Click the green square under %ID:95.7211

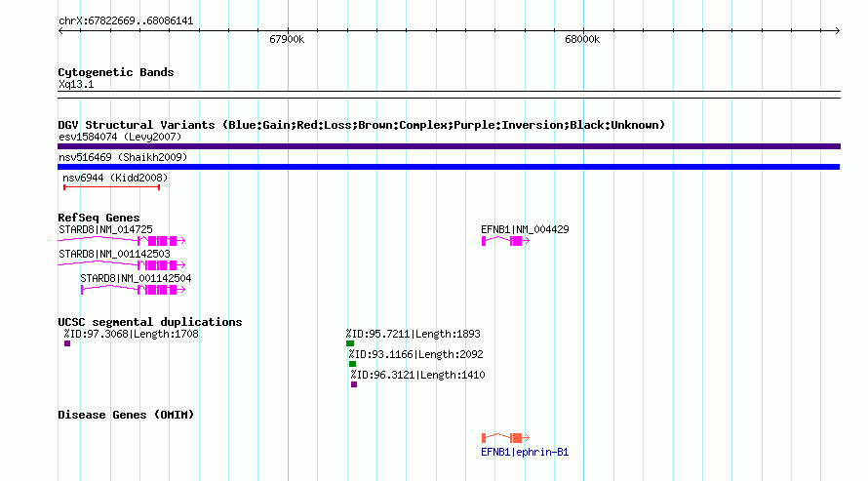click(350, 343)
